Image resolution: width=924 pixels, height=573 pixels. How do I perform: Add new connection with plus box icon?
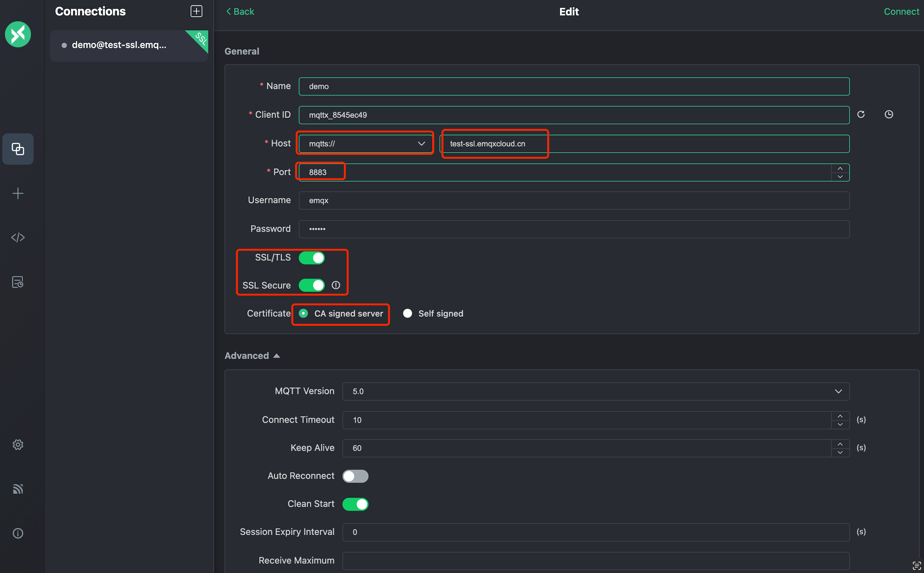click(x=196, y=12)
